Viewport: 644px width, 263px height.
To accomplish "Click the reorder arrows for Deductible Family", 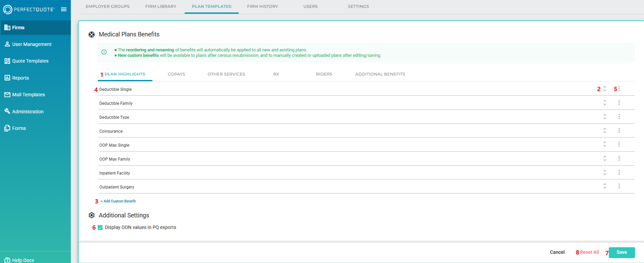I will tap(605, 103).
